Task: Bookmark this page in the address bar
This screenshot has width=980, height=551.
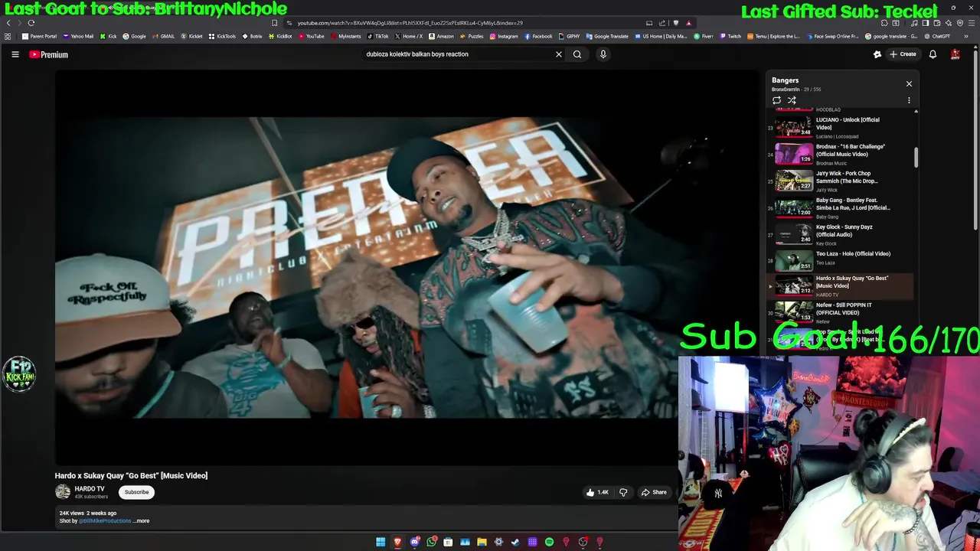Action: click(x=275, y=23)
